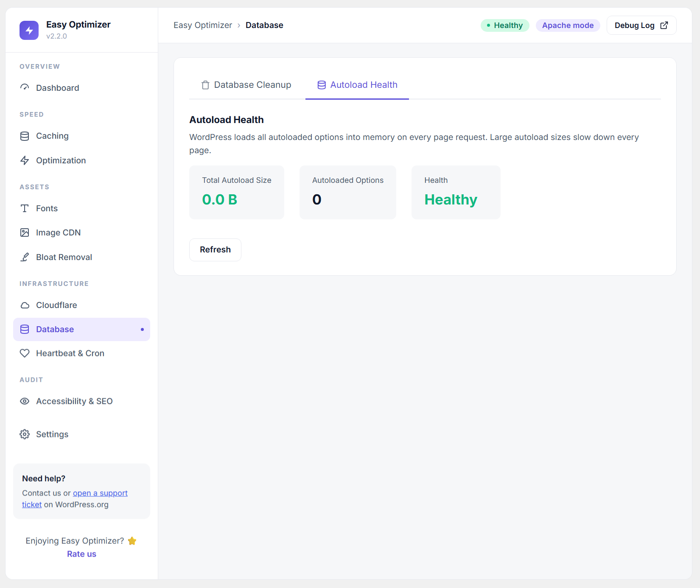The height and width of the screenshot is (588, 700).
Task: Click the database icon on Autoload Health tab
Action: 322,85
